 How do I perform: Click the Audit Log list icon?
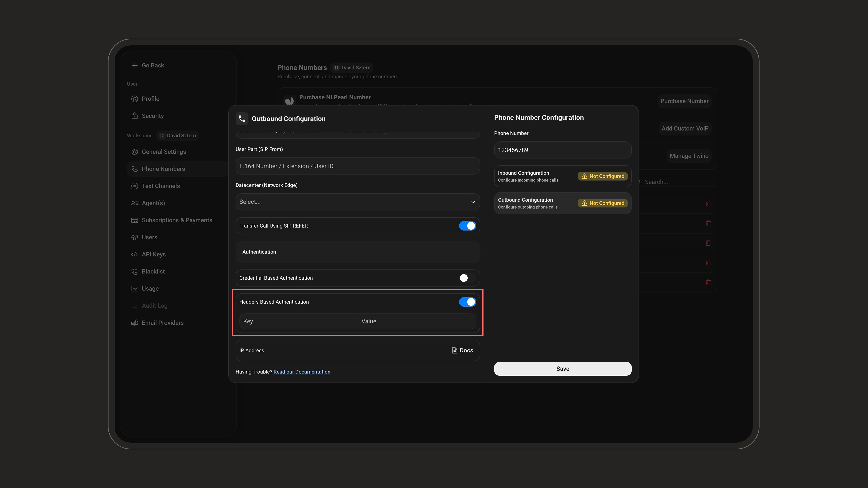point(134,306)
